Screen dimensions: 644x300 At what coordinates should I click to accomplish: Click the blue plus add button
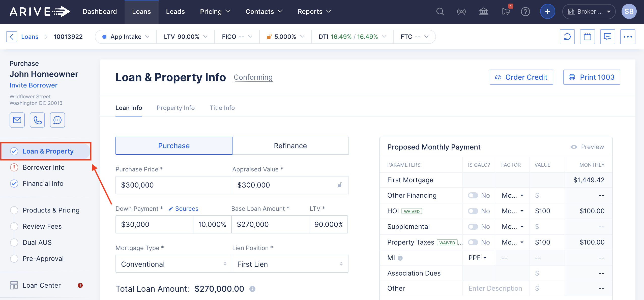pos(547,12)
